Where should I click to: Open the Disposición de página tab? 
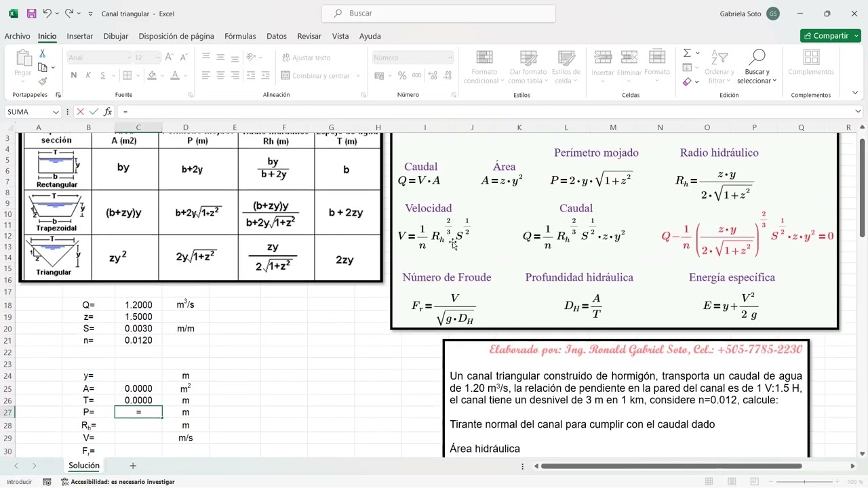[176, 36]
